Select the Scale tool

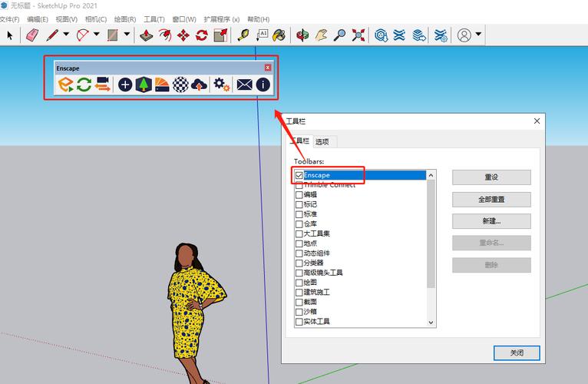point(220,35)
